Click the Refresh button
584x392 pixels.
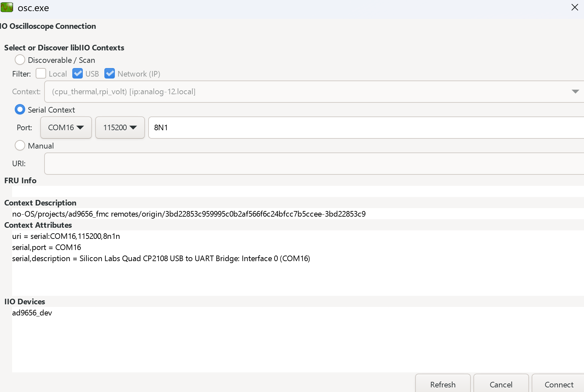(x=443, y=384)
